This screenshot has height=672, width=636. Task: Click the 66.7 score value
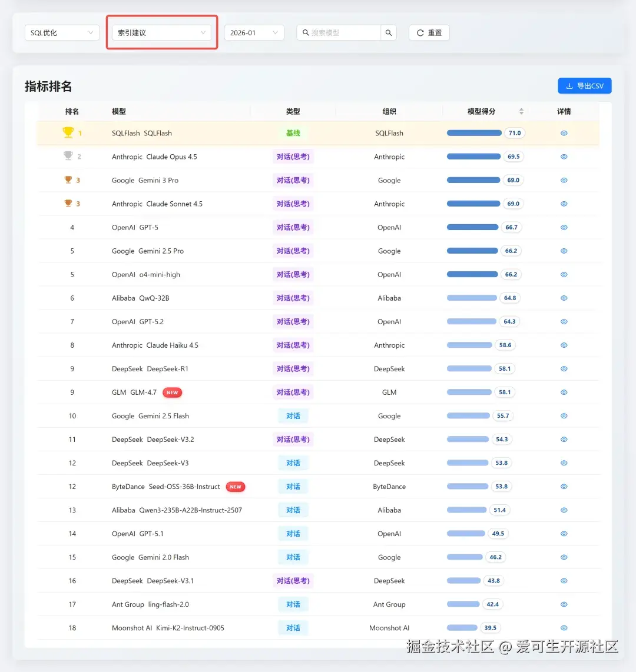(511, 228)
